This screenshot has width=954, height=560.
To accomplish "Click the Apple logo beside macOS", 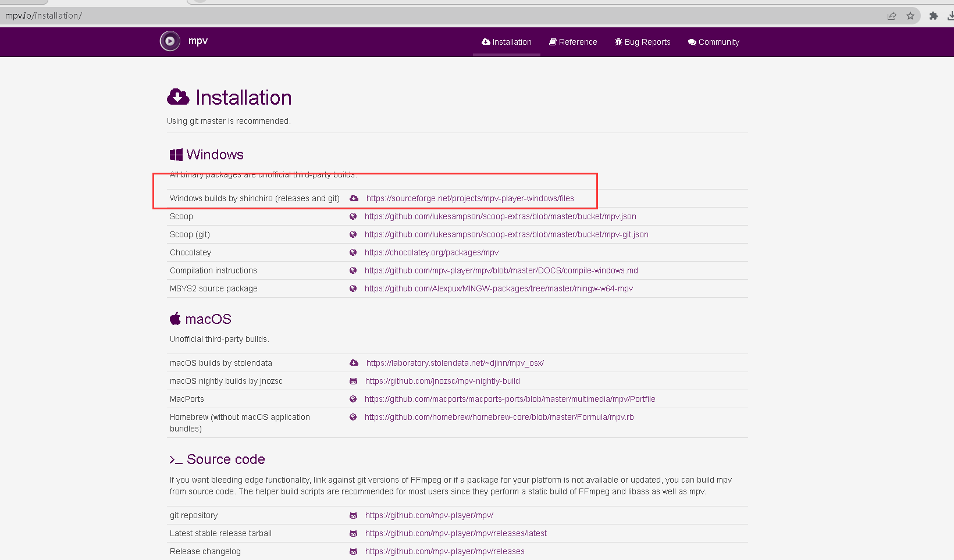I will (x=175, y=319).
